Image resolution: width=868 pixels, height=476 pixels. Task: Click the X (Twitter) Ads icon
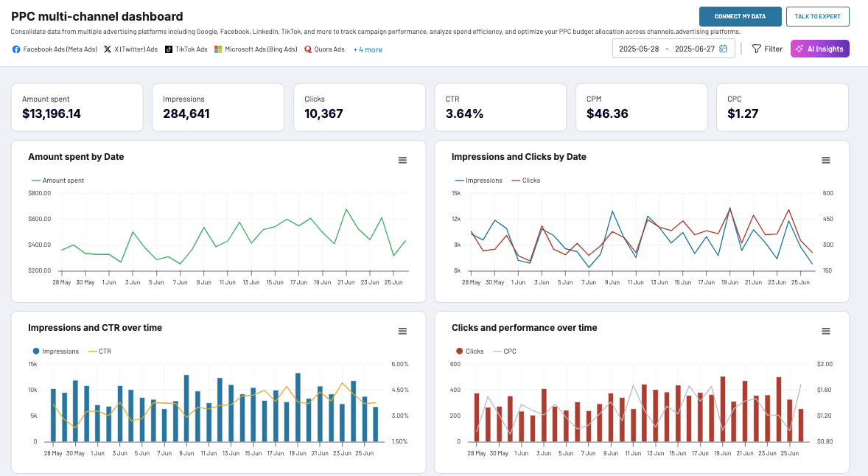pos(108,49)
